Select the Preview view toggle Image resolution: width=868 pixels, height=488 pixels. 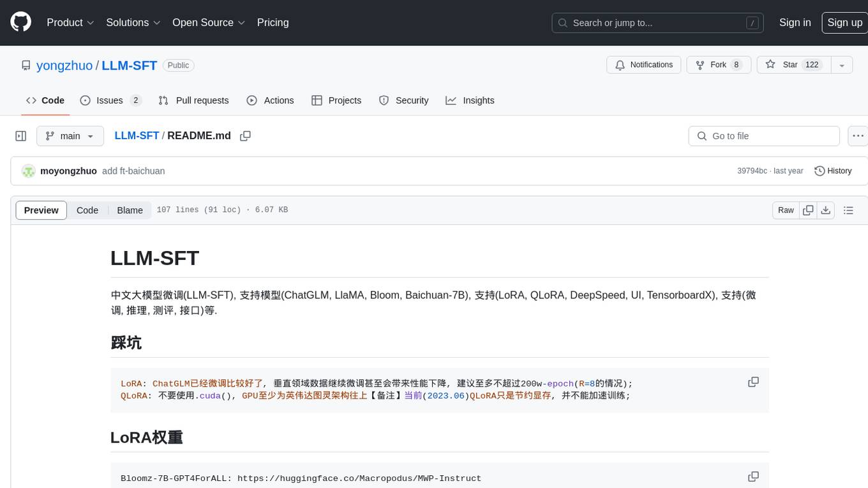pos(41,210)
